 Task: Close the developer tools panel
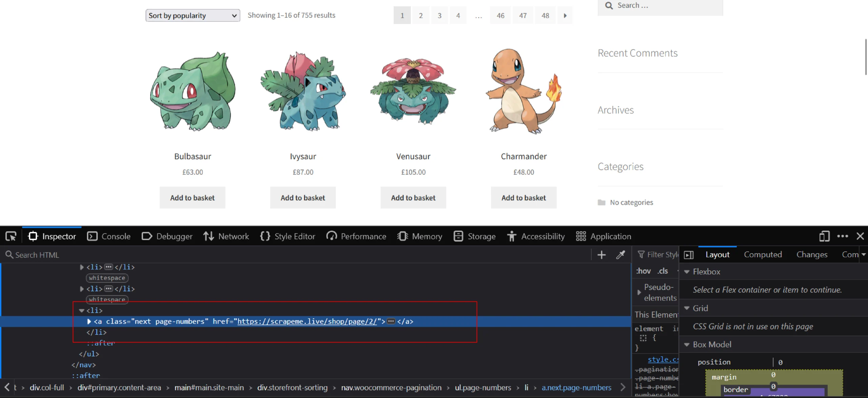(860, 236)
